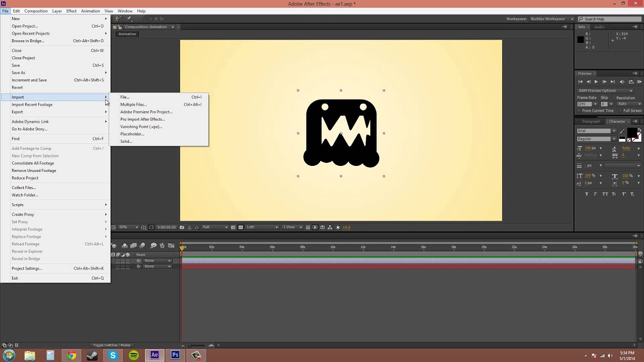Click the Windows Start button
The width and height of the screenshot is (644, 362).
[x=9, y=355]
